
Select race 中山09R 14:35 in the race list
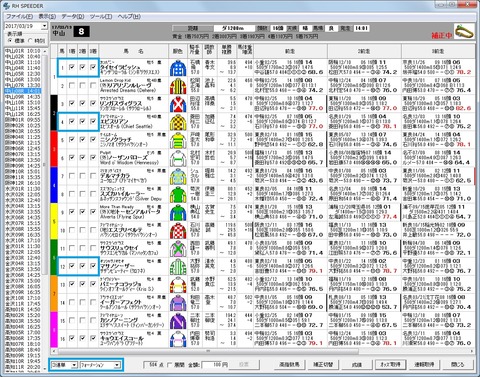click(x=23, y=97)
